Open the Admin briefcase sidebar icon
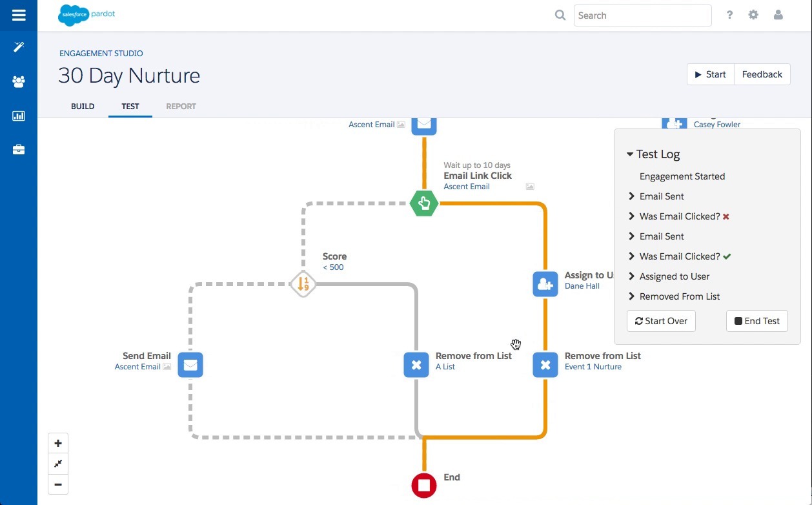The height and width of the screenshot is (505, 812). 19,150
